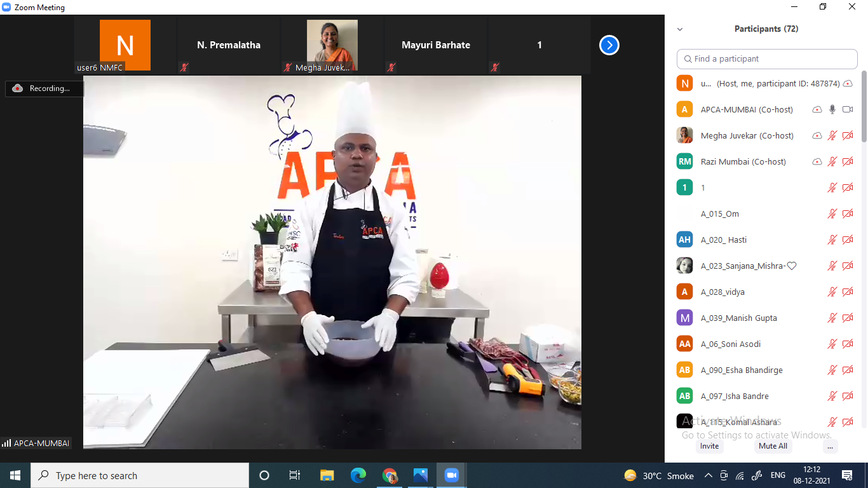Expand hidden system tray icons arrow
This screenshot has width=868, height=488.
[x=708, y=475]
